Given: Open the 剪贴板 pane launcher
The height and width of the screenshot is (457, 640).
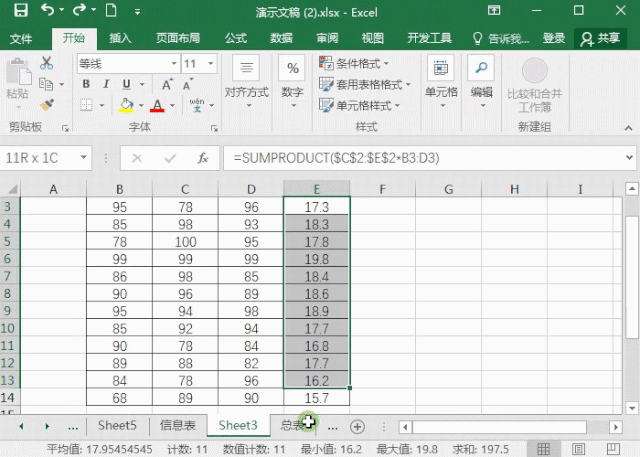Looking at the screenshot, I should point(65,128).
